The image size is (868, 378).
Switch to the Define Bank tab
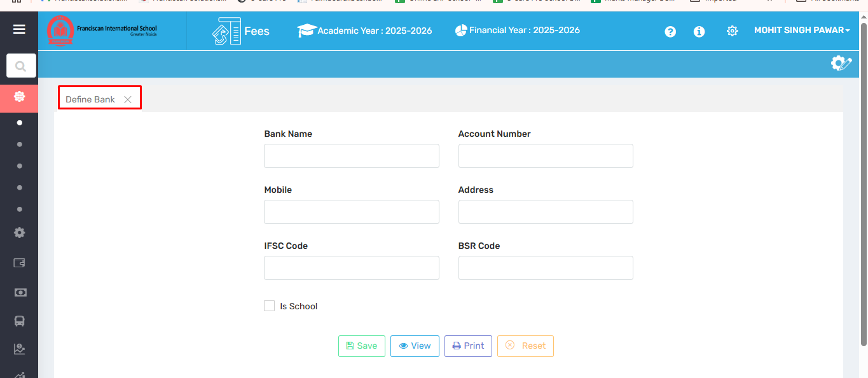click(90, 99)
